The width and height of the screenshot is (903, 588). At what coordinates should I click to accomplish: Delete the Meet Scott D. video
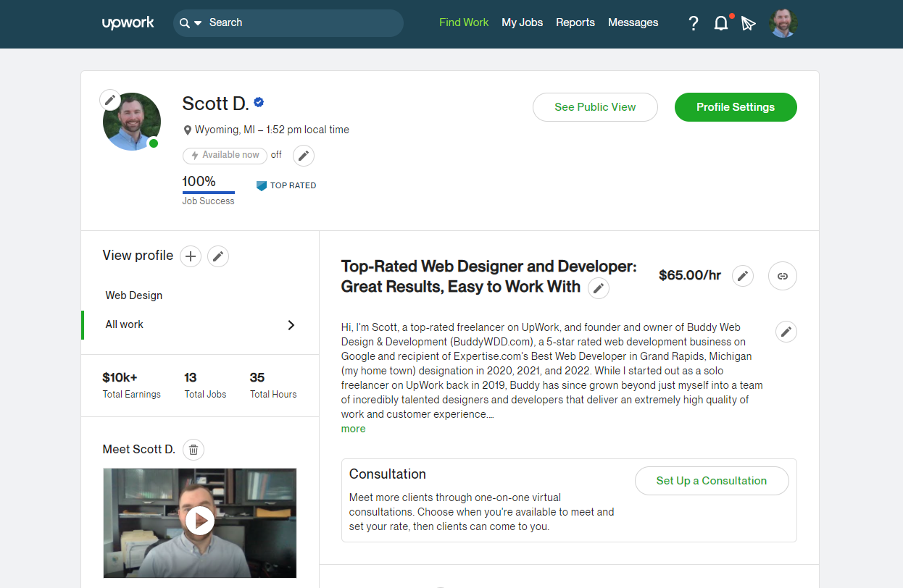click(193, 450)
